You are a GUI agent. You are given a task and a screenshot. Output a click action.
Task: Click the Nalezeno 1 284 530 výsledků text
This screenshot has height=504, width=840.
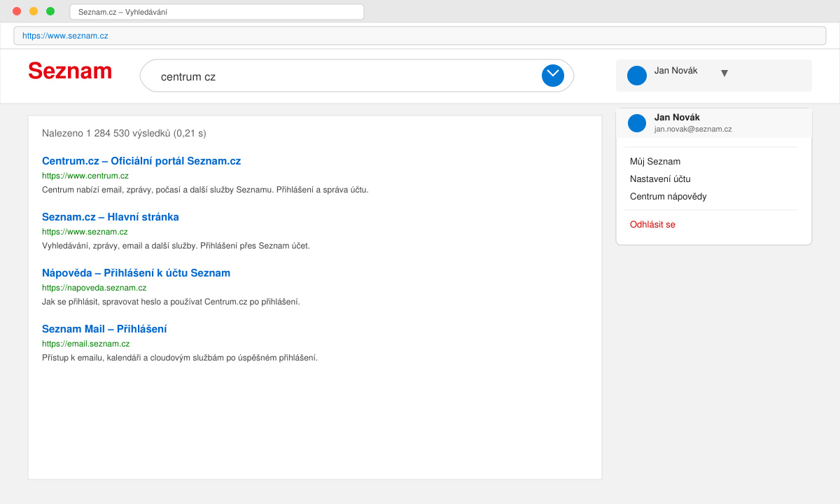click(x=124, y=133)
